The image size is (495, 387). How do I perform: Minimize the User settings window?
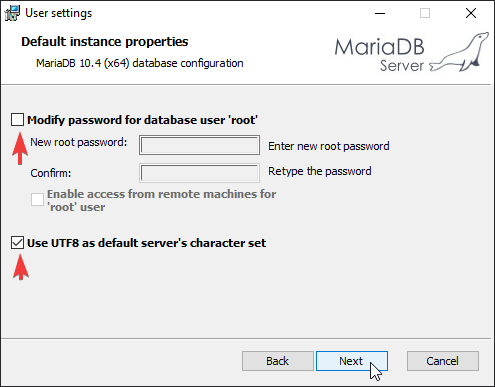380,14
